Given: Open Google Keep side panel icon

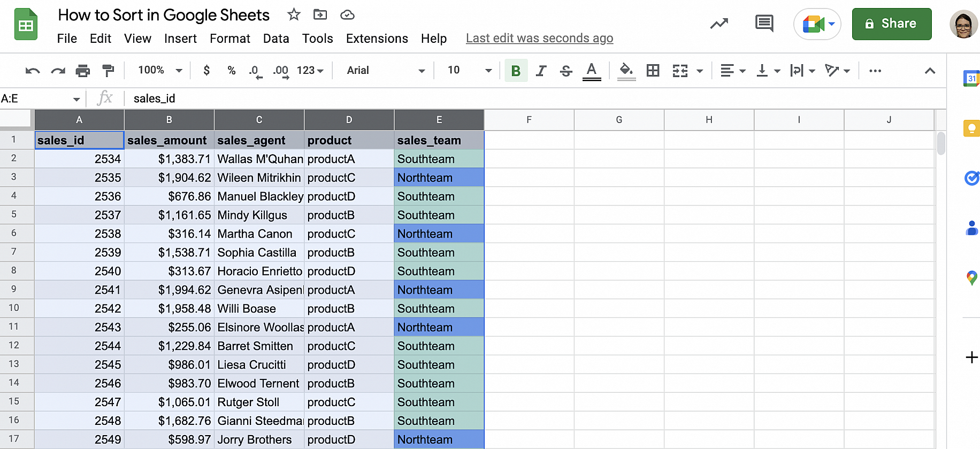Looking at the screenshot, I should click(x=971, y=128).
